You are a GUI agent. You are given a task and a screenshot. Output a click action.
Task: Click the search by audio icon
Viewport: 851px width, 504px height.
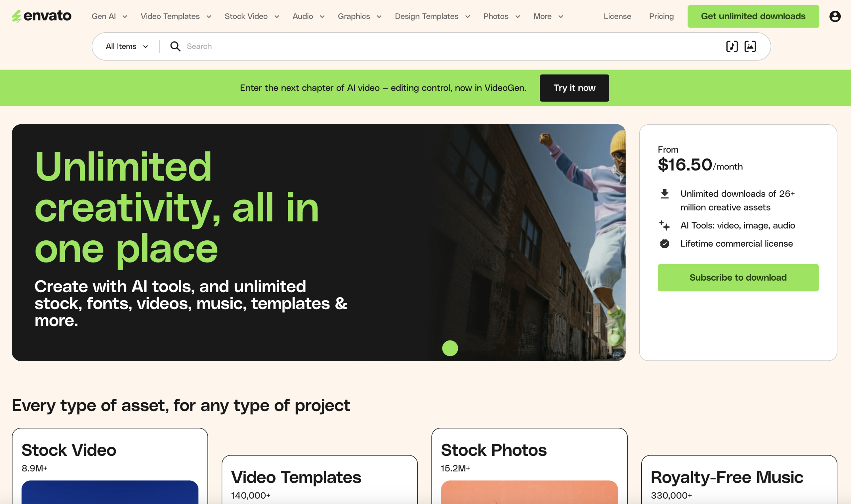point(731,47)
